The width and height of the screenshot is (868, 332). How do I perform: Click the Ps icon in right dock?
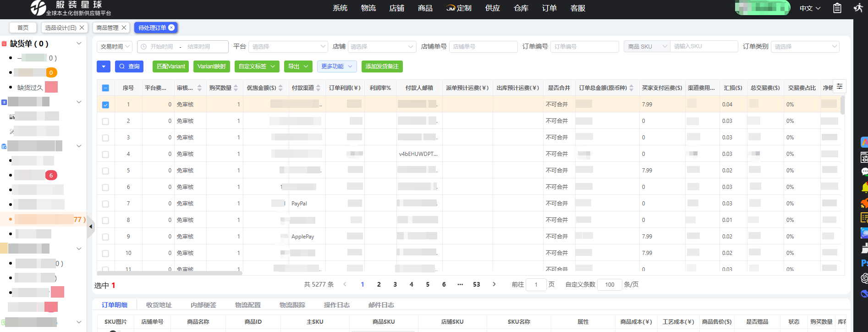pyautogui.click(x=864, y=263)
